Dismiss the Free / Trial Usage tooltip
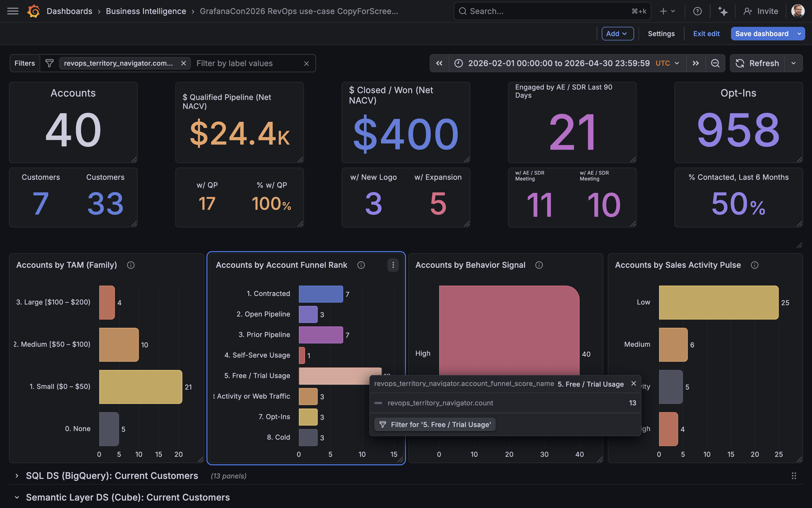The width and height of the screenshot is (812, 508). pos(634,383)
